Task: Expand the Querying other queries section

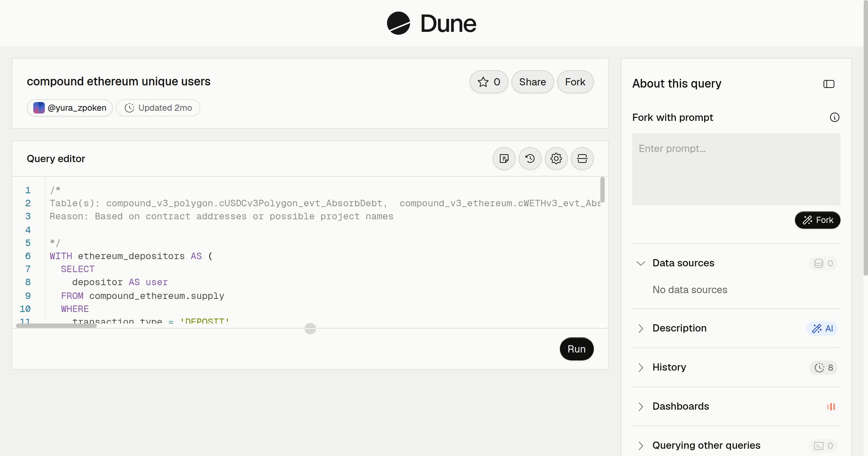Action: (x=641, y=446)
